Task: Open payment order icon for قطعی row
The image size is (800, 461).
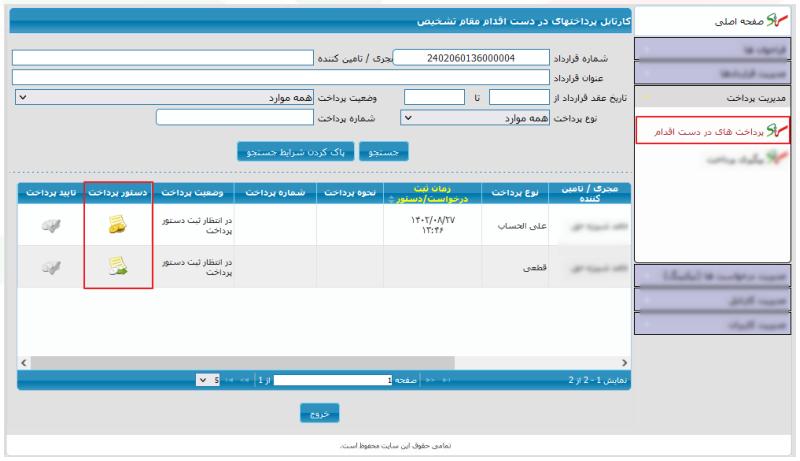Action: [x=118, y=266]
